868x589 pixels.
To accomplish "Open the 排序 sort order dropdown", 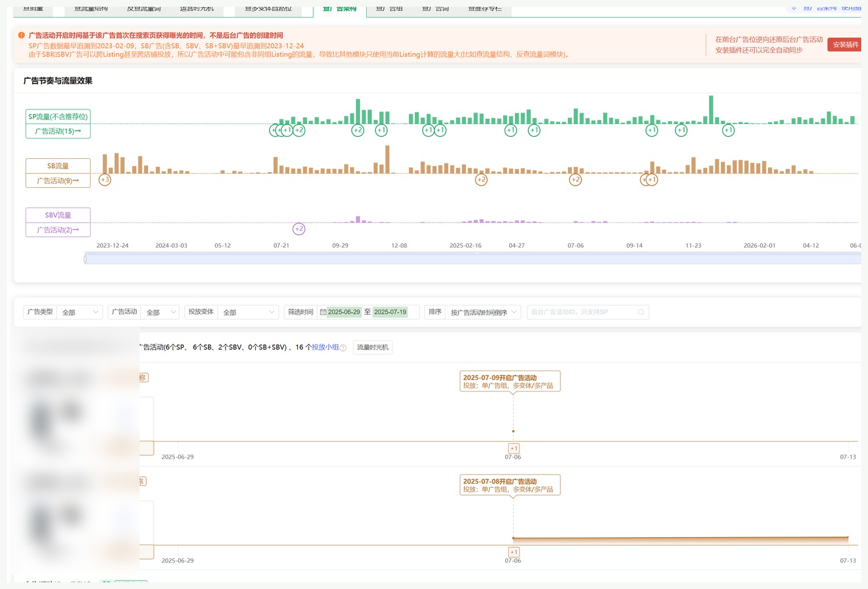I will tap(483, 312).
